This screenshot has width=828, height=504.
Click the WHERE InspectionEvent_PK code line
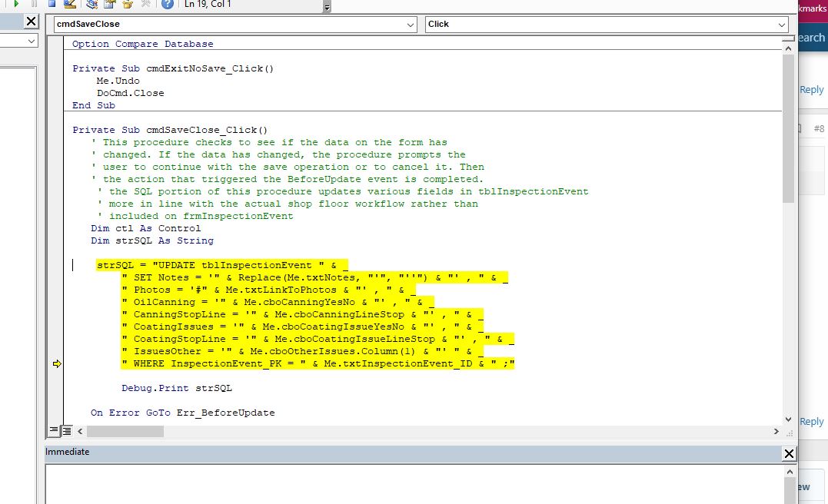(318, 363)
